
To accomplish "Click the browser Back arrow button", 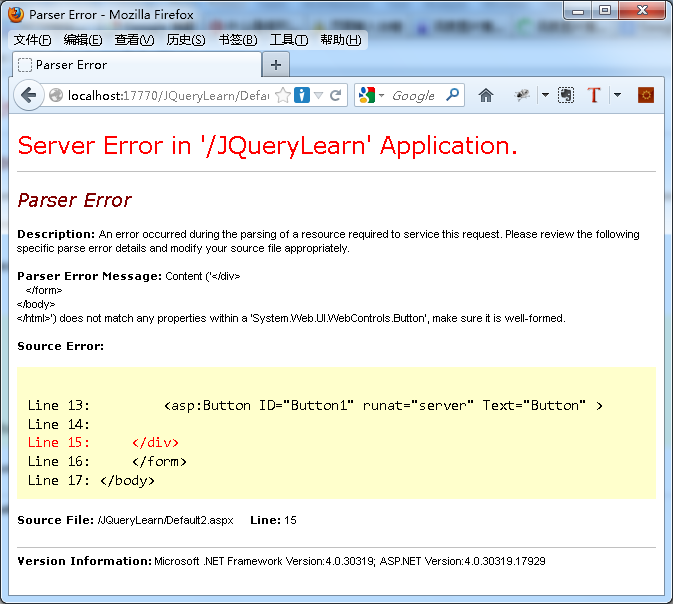I will pyautogui.click(x=27, y=96).
